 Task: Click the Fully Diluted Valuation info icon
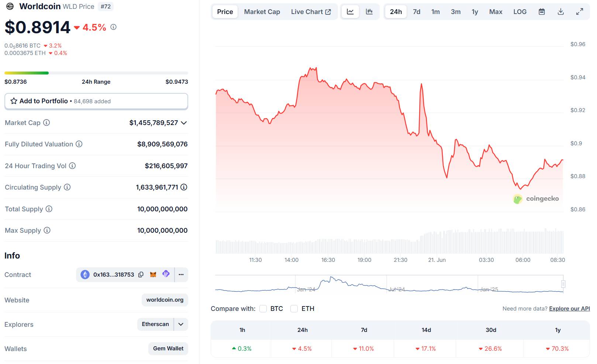[79, 144]
